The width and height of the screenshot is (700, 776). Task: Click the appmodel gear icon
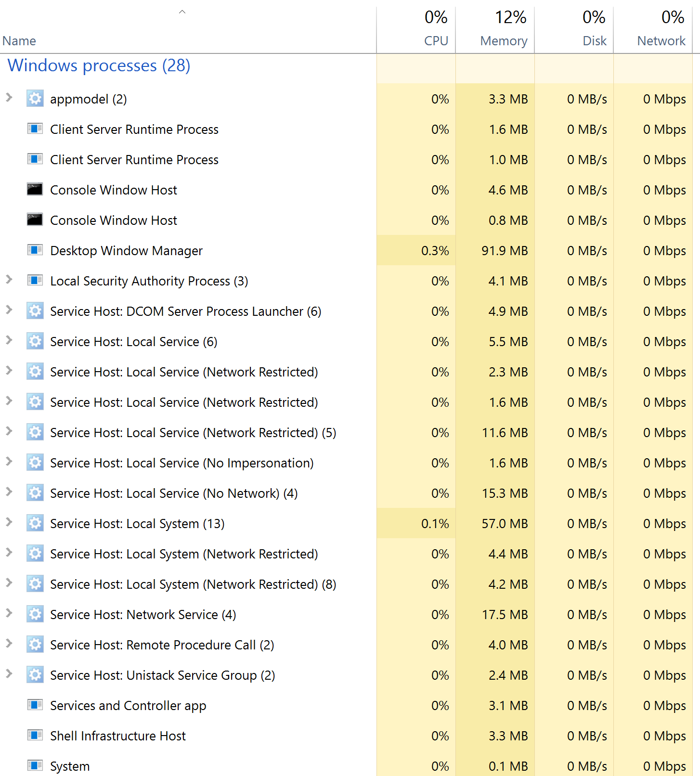click(35, 99)
